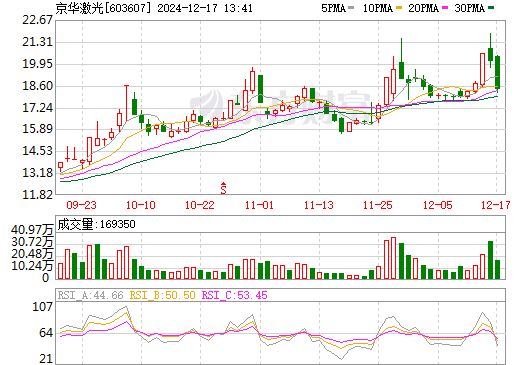Select the 11.82 price axis label
The image size is (520, 365).
[x=37, y=195]
